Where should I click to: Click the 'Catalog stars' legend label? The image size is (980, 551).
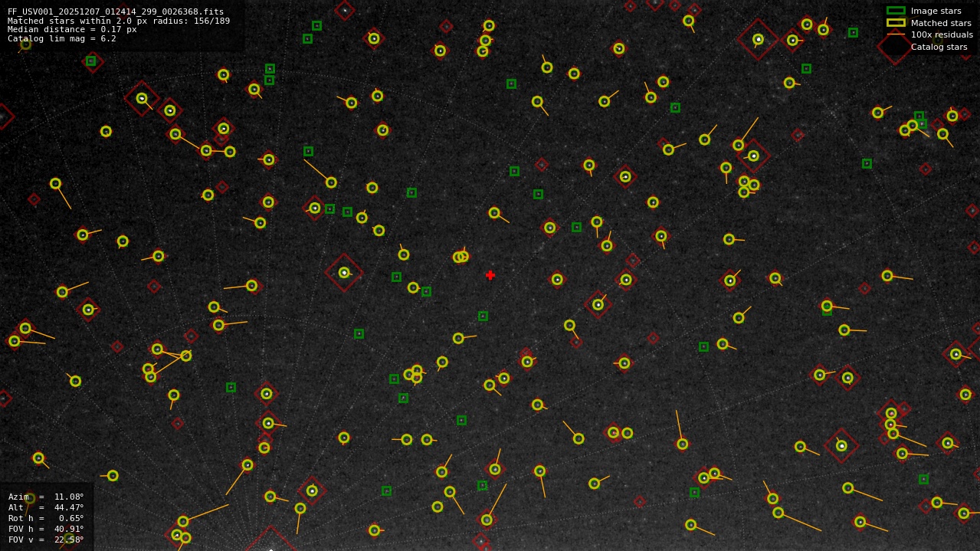point(939,47)
